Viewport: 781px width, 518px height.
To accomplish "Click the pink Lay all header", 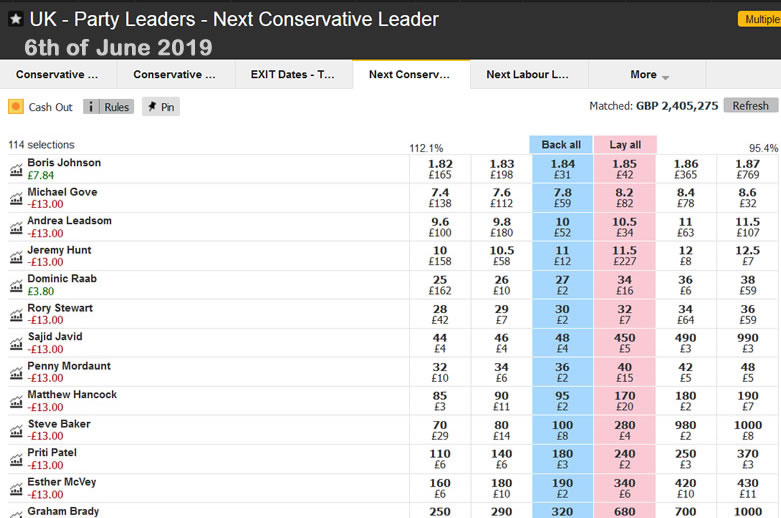I will click(x=625, y=145).
